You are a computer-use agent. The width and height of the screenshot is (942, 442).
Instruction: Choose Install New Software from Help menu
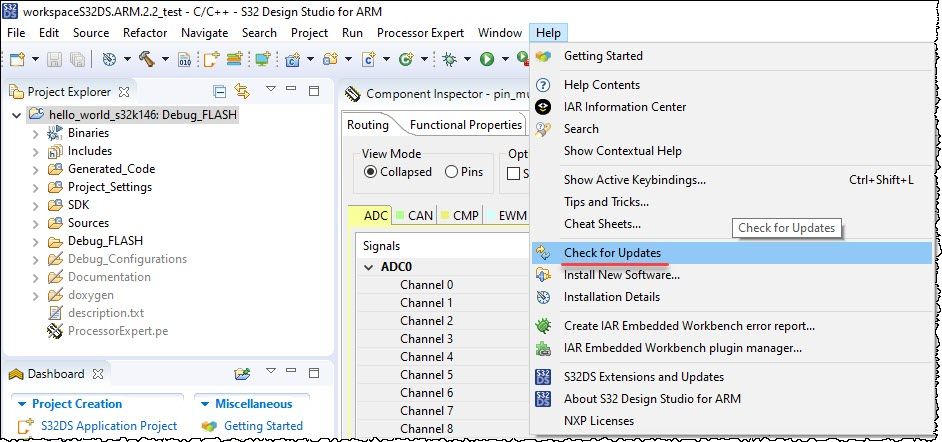731,275
